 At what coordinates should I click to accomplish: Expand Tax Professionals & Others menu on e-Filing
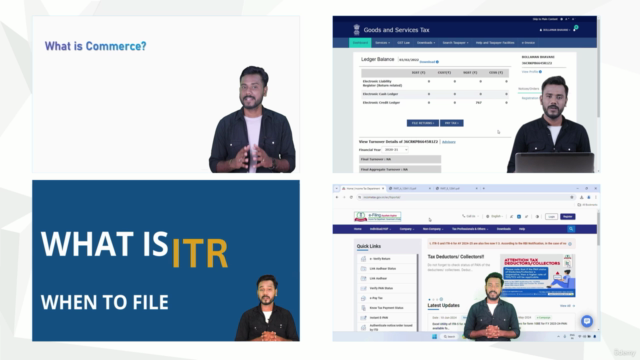point(470,229)
